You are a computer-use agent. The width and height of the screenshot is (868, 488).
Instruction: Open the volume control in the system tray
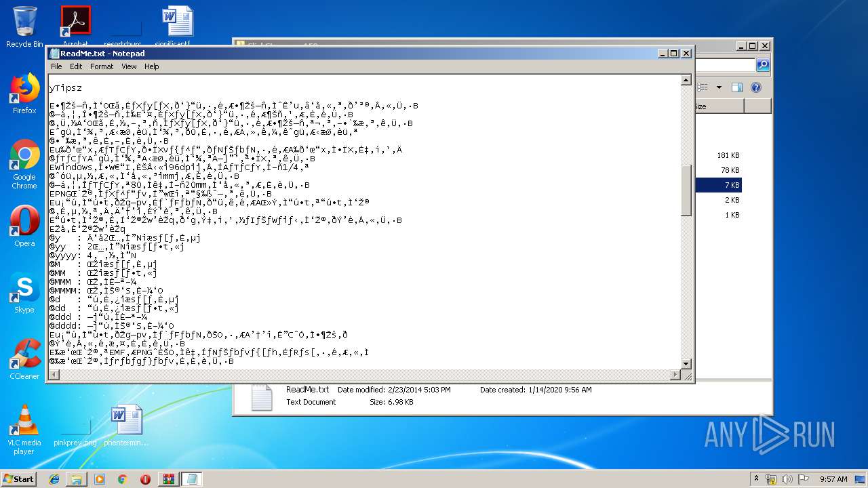(x=787, y=479)
